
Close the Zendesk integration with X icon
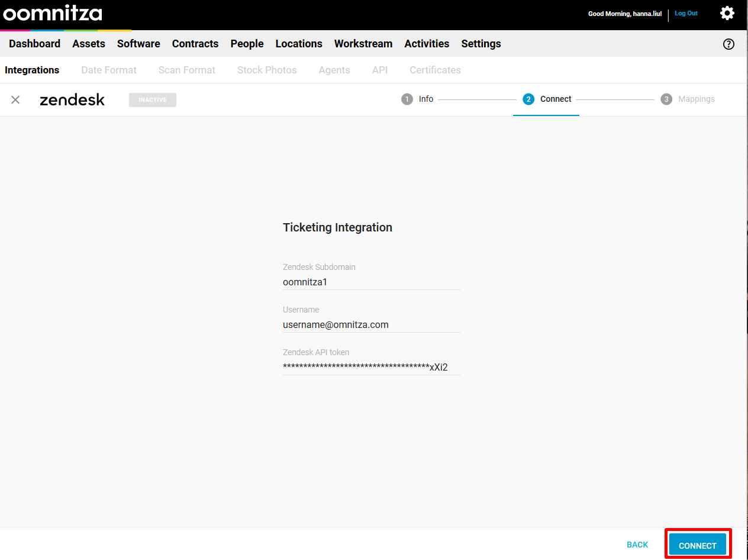pyautogui.click(x=15, y=100)
